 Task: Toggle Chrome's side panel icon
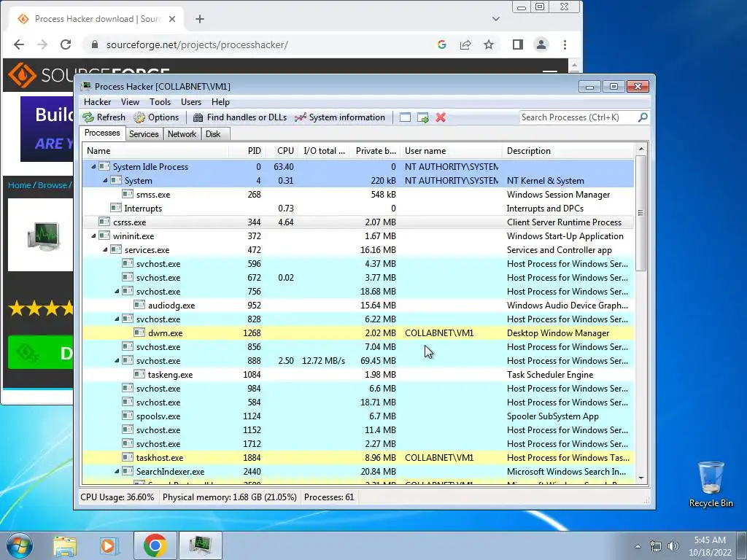coord(518,44)
